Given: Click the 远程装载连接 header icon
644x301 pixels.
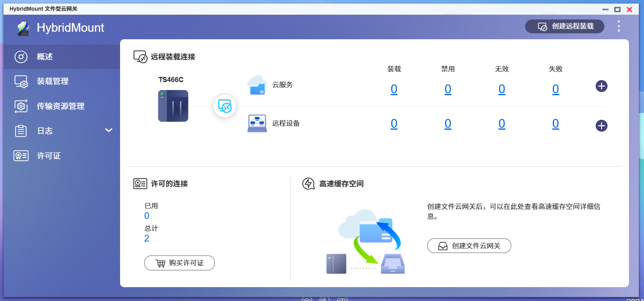Looking at the screenshot, I should (140, 57).
